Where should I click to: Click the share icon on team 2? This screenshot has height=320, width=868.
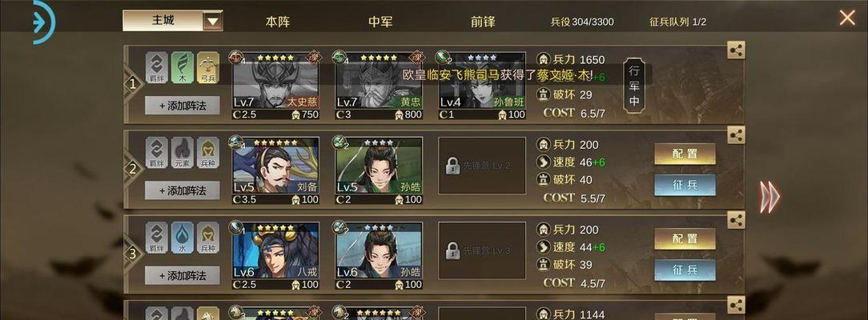click(736, 135)
